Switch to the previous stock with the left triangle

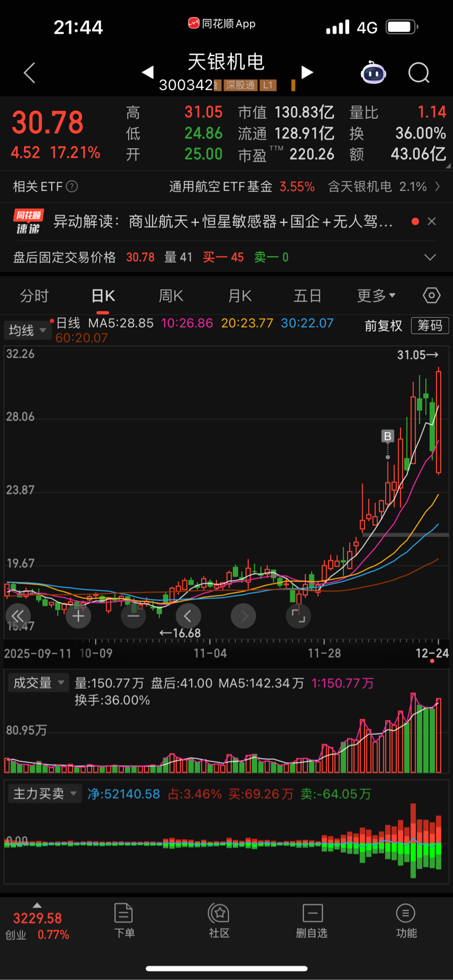[147, 72]
